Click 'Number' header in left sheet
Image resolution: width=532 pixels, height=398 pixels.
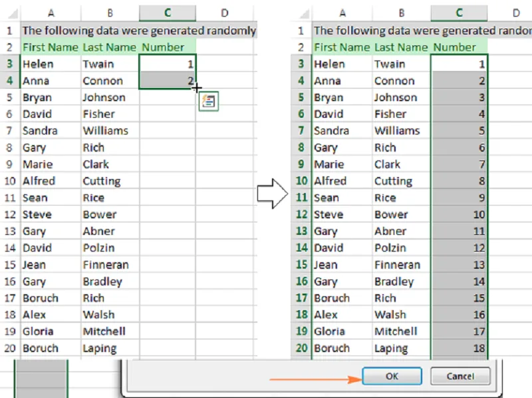coord(163,47)
